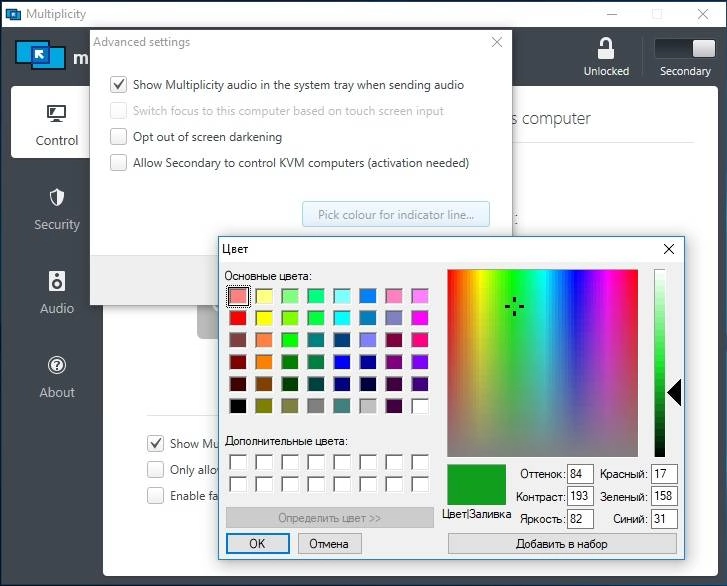Select the orange swatch in fourth row
This screenshot has height=586, width=727.
click(264, 362)
